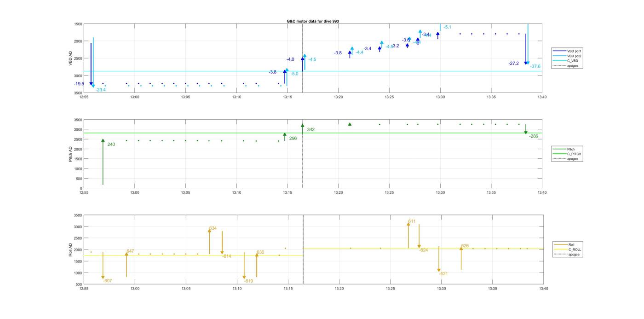Select the "C_VBD" legend entry
The image size is (644, 319).
[566, 61]
